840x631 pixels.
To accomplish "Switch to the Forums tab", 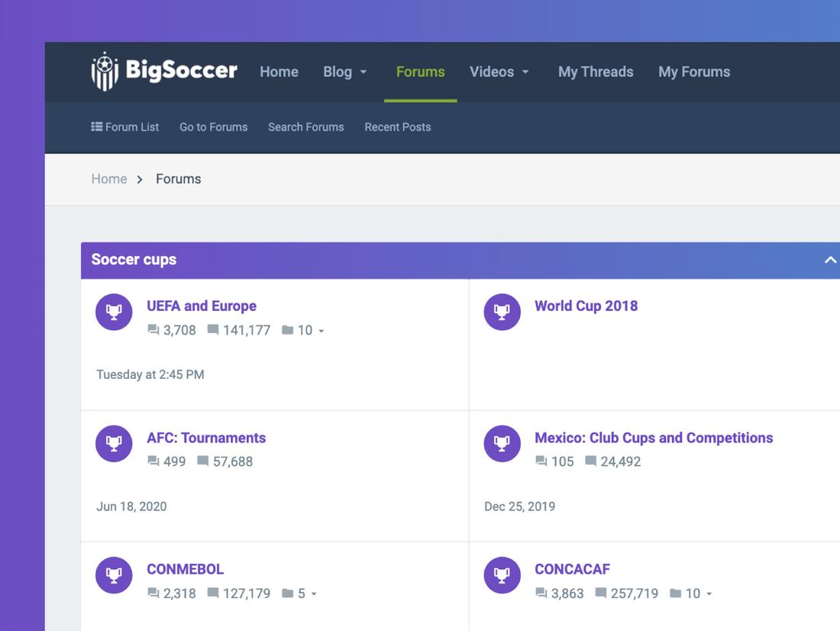I will click(420, 71).
